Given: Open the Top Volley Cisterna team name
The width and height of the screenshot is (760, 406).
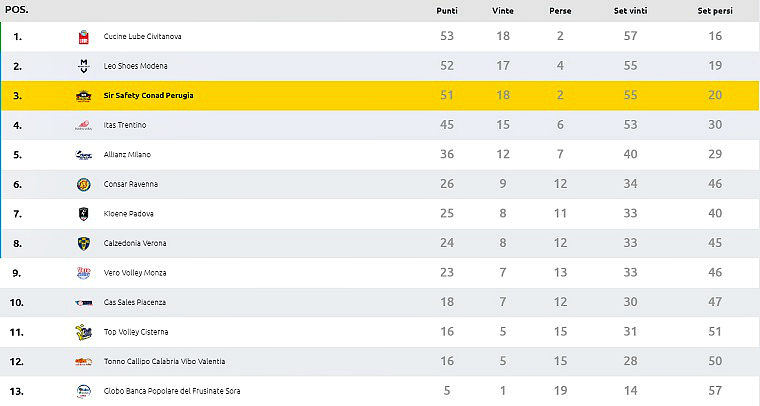Looking at the screenshot, I should click(x=136, y=332).
